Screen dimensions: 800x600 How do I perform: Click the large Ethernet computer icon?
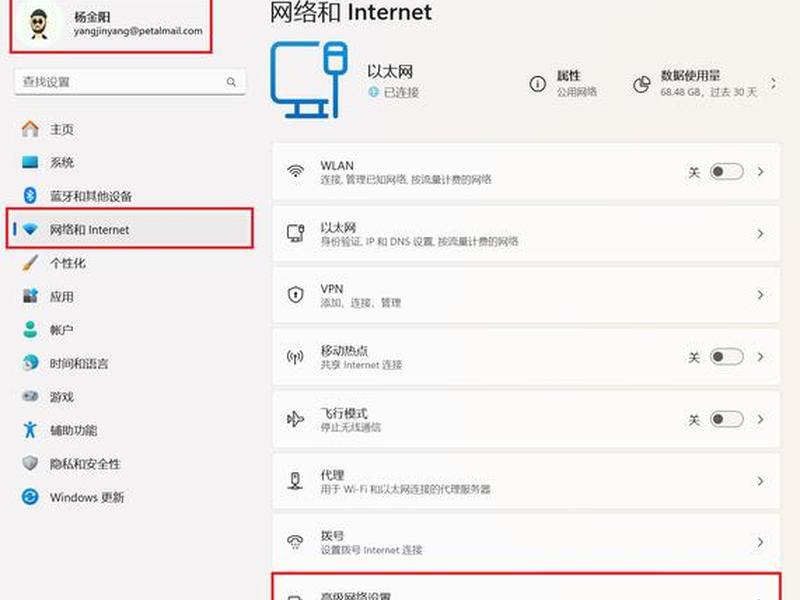[x=309, y=80]
